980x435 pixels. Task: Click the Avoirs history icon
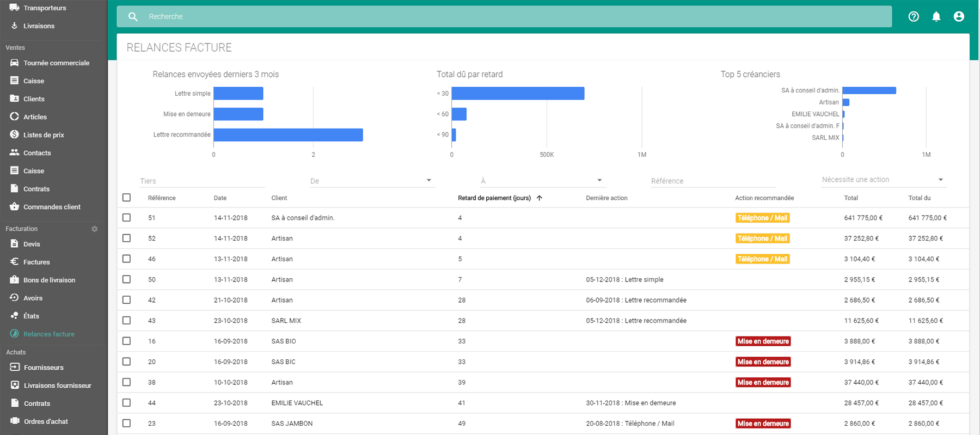pyautogui.click(x=14, y=298)
